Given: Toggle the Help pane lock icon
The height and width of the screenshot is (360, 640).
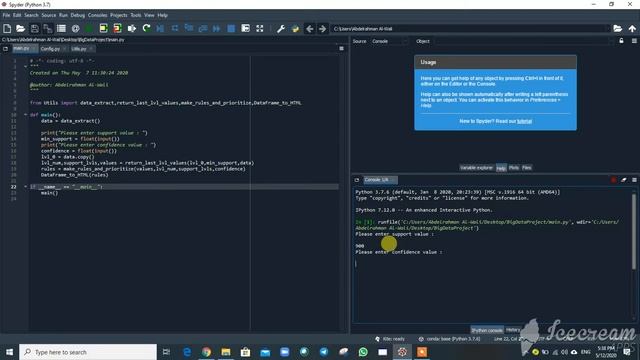Looking at the screenshot, I should tap(621, 41).
